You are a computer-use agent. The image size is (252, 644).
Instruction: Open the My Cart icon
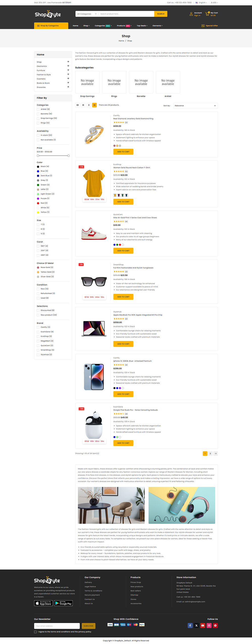click(207, 14)
